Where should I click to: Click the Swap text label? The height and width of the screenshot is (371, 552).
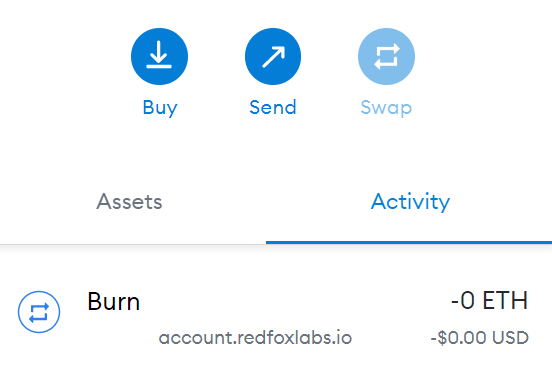(386, 107)
